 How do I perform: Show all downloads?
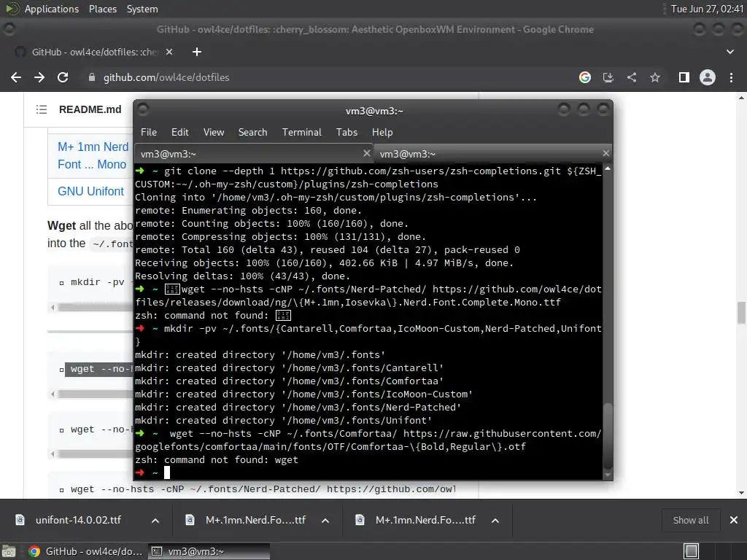point(690,521)
